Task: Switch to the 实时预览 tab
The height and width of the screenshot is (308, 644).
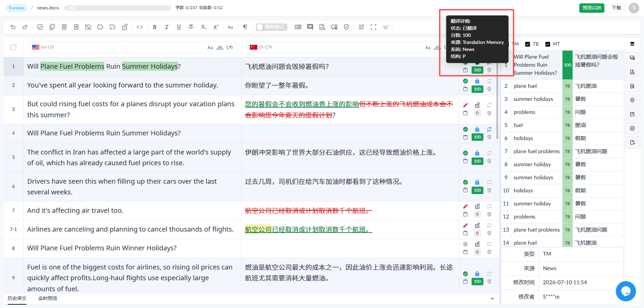Action: pyautogui.click(x=48, y=298)
